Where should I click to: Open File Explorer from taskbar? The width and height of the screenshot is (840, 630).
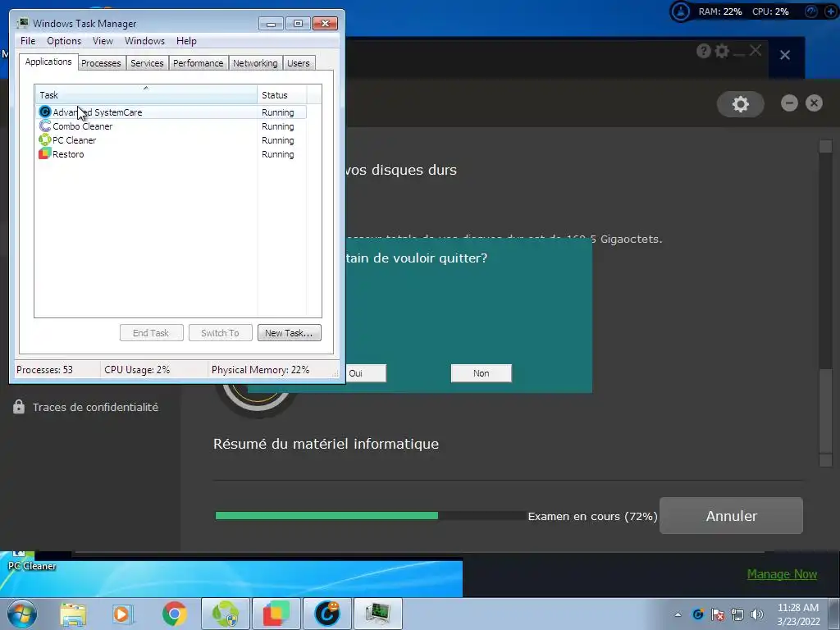tap(73, 614)
